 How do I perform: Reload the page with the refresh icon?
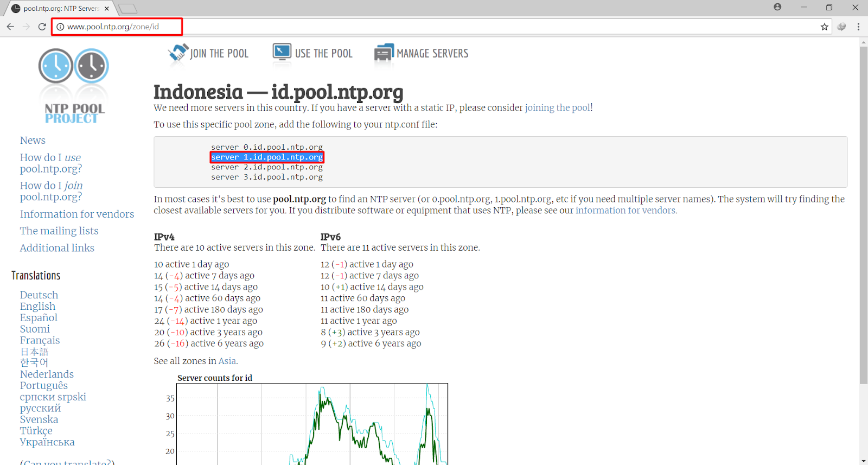pos(42,27)
